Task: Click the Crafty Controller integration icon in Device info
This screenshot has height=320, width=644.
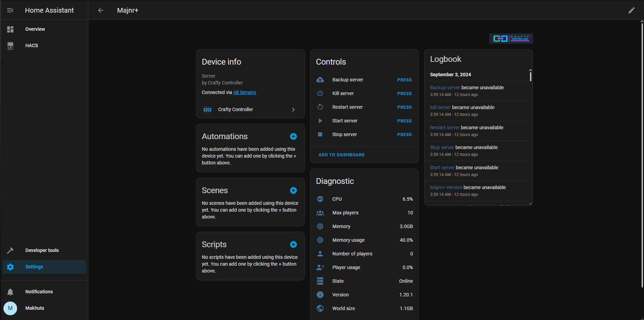Action: (x=207, y=110)
